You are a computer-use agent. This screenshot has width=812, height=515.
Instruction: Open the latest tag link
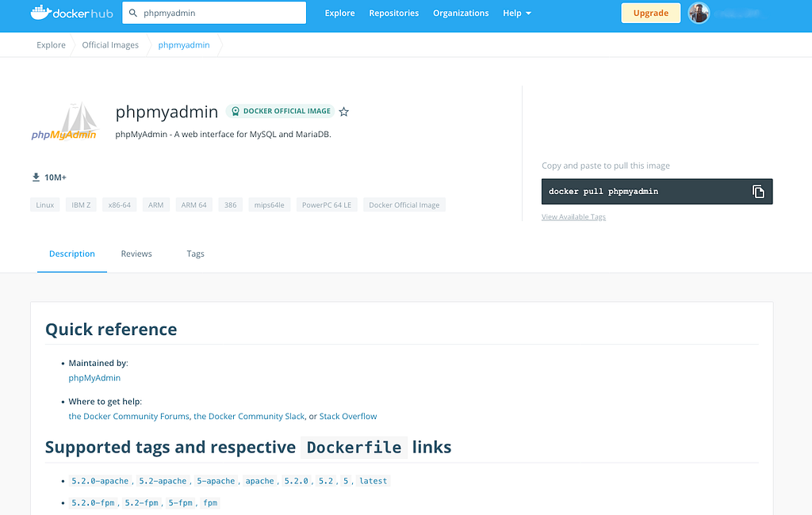pyautogui.click(x=373, y=481)
